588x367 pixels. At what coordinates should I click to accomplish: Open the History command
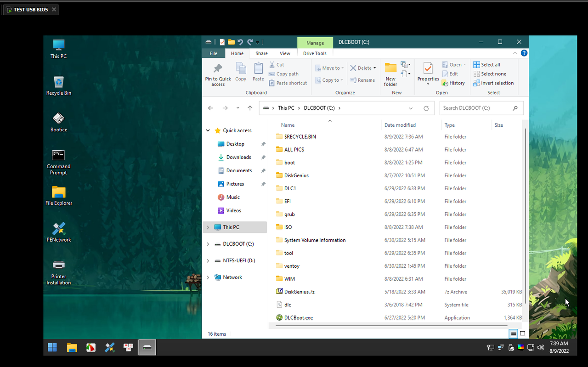click(453, 83)
